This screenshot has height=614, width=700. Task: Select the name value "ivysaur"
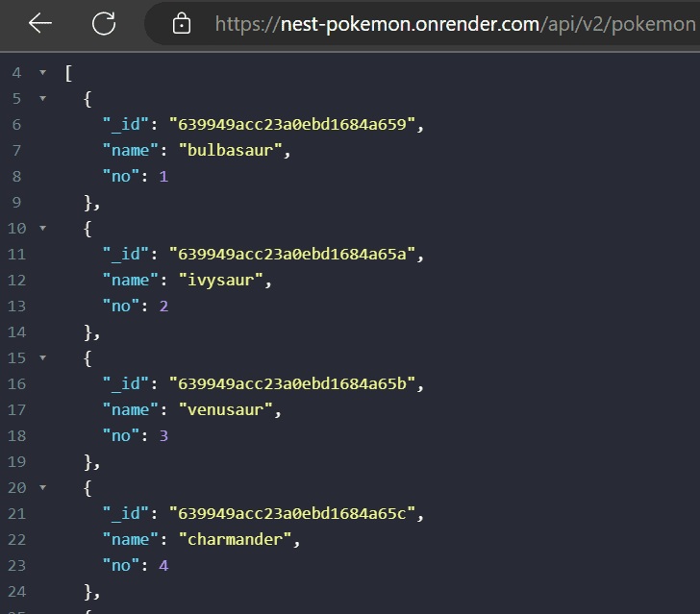221,281
